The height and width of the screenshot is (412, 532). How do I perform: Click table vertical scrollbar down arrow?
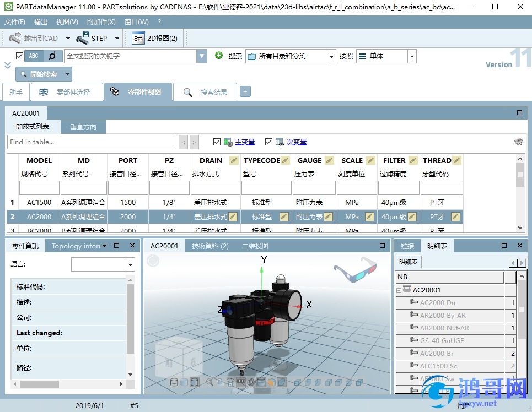pos(520,228)
